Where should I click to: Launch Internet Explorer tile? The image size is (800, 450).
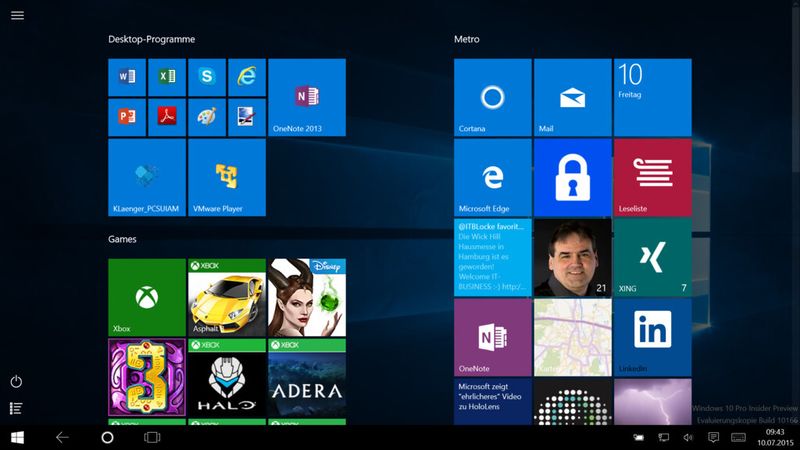(247, 78)
